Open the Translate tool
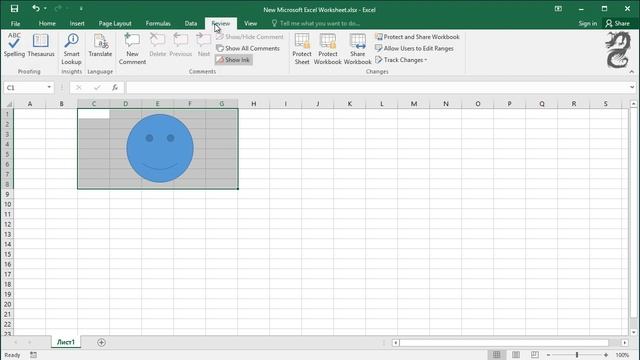This screenshot has width=640, height=360. click(100, 45)
